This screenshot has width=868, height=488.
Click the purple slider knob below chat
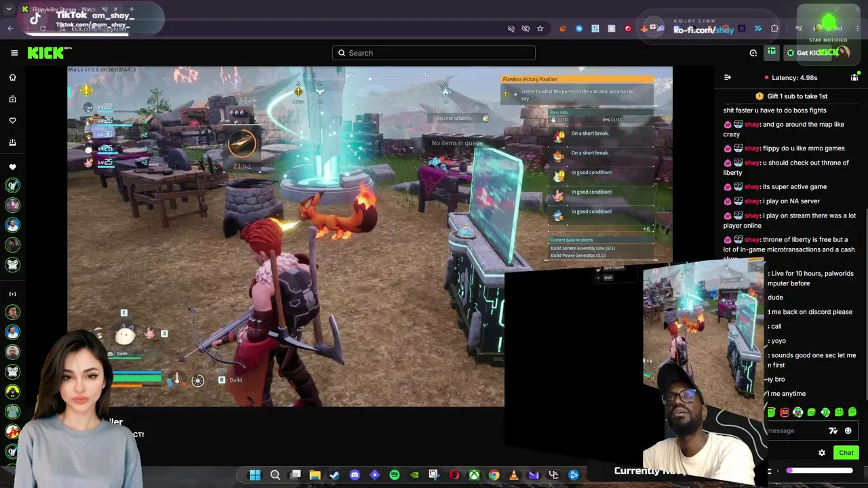point(789,470)
